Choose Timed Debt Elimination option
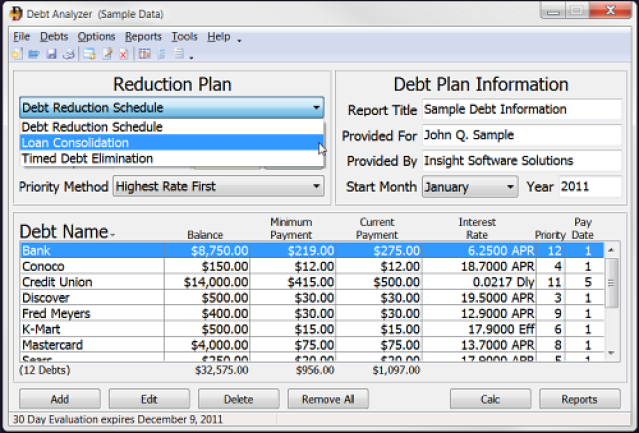 click(172, 158)
